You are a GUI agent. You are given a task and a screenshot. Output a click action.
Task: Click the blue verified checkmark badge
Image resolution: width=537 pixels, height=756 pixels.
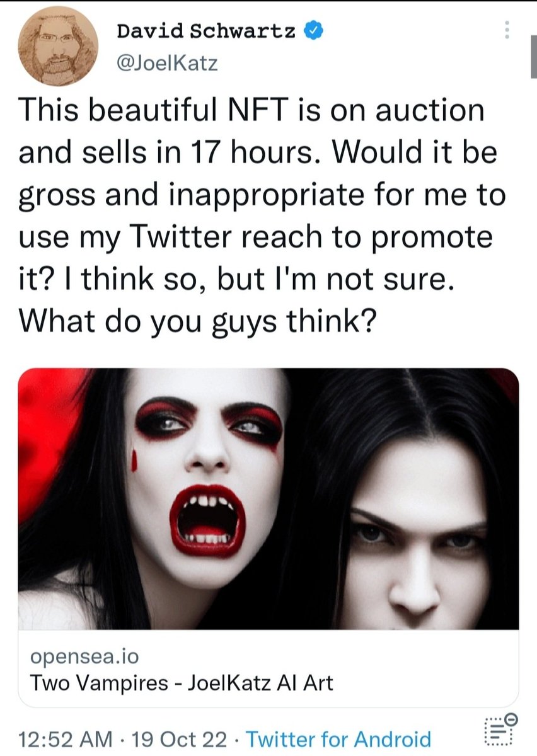tap(315, 31)
